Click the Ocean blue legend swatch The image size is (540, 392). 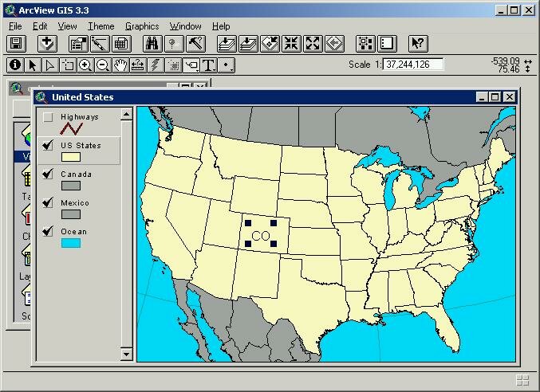click(x=71, y=243)
